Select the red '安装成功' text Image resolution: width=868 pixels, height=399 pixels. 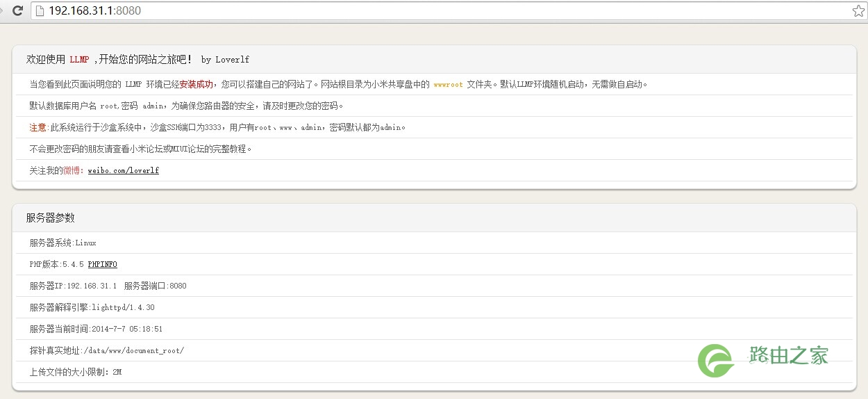pos(196,85)
